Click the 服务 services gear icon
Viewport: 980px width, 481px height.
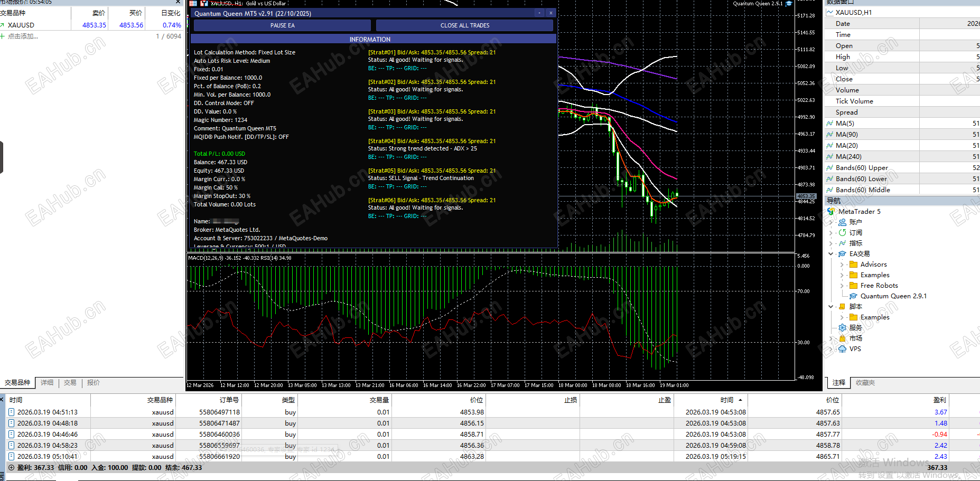click(843, 328)
